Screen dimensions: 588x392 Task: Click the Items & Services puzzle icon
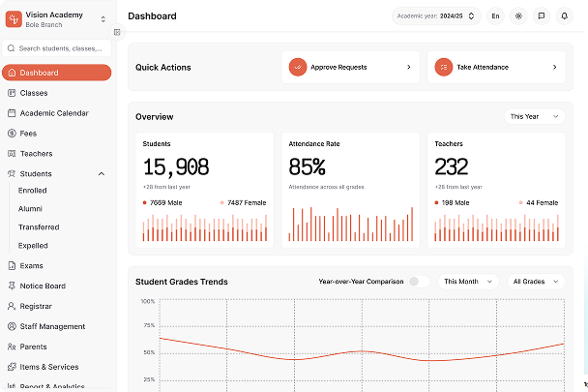point(12,367)
